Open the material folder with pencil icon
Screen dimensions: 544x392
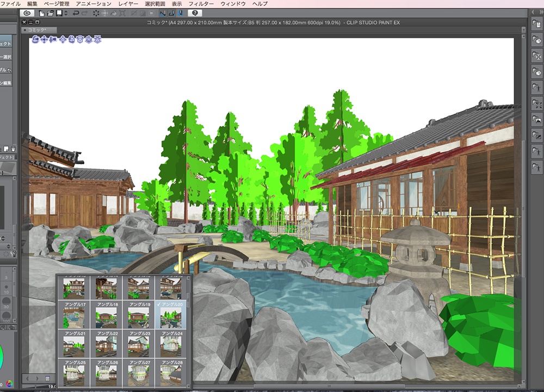point(537,136)
